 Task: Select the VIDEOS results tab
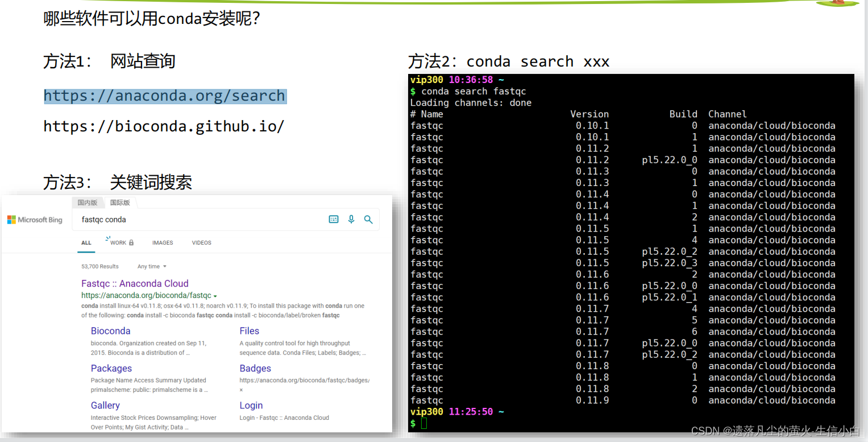tap(201, 243)
